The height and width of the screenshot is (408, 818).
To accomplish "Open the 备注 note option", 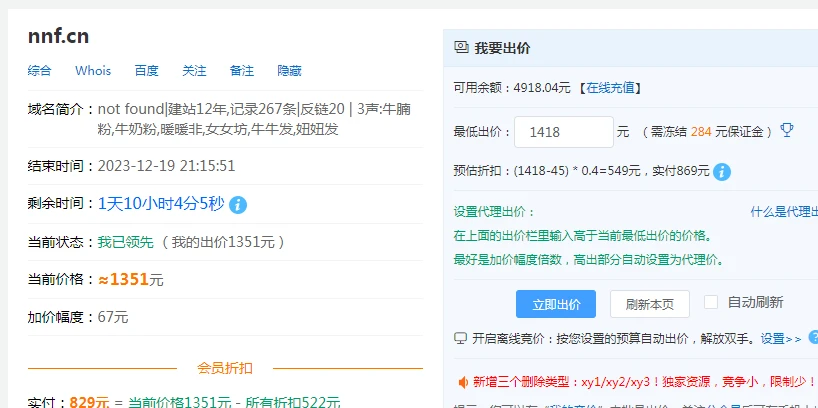I will click(242, 71).
